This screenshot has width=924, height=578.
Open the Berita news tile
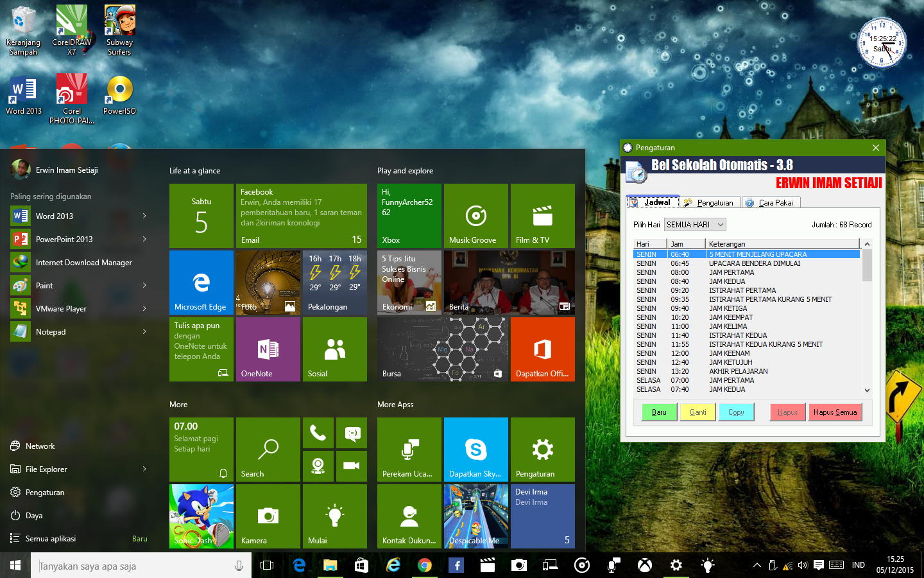point(509,283)
